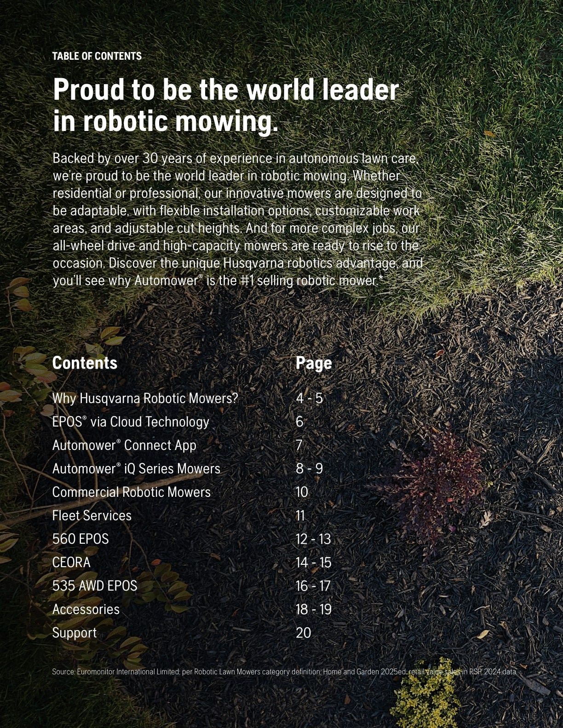The width and height of the screenshot is (563, 728).
Task: Select 'Automower iQ Series Mowers' entry
Action: pos(136,468)
